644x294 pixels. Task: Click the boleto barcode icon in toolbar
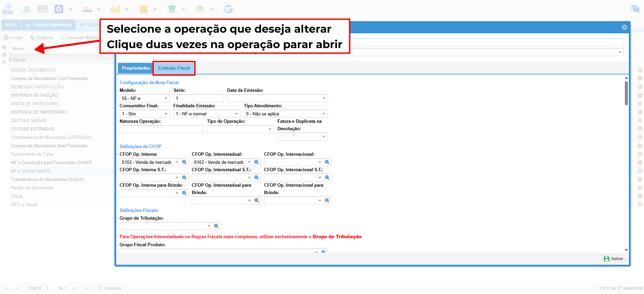click(x=43, y=9)
